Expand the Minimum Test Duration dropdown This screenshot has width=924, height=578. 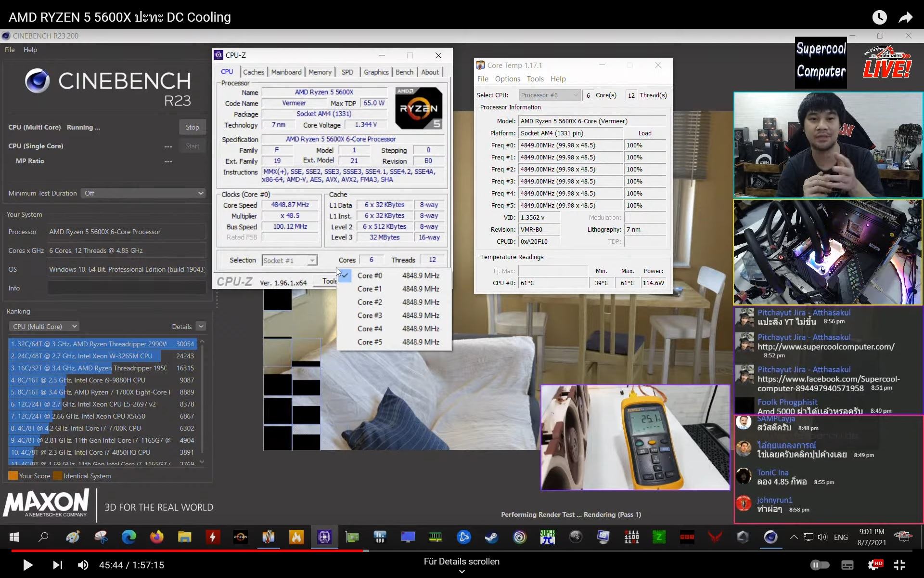tap(143, 193)
